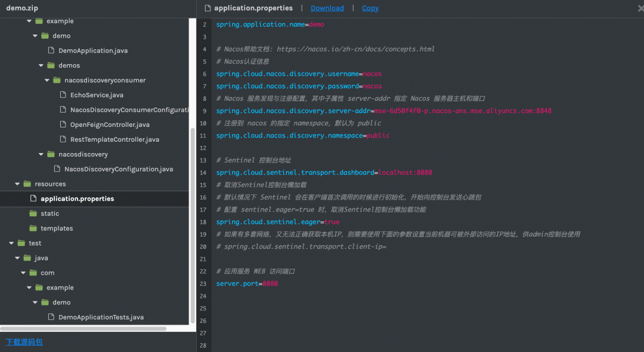
Task: Click line number 14 in gutter
Action: click(203, 172)
